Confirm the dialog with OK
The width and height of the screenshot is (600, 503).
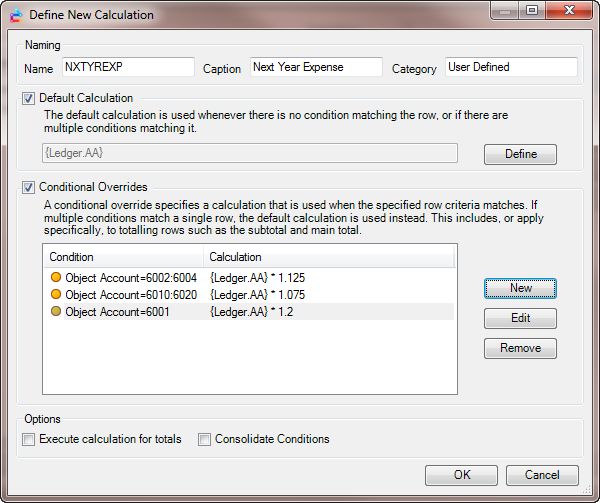461,475
